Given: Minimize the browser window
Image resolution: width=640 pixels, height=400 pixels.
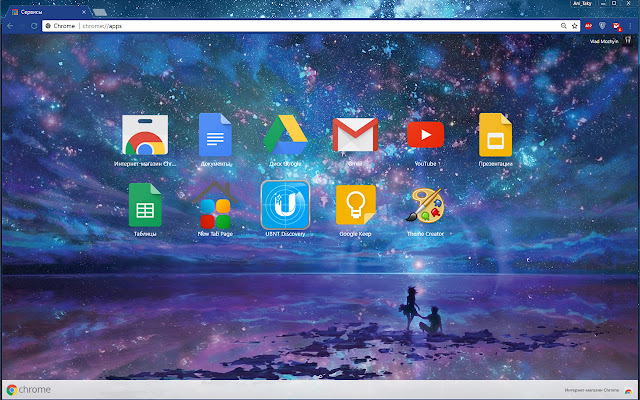Looking at the screenshot, I should [603, 3].
